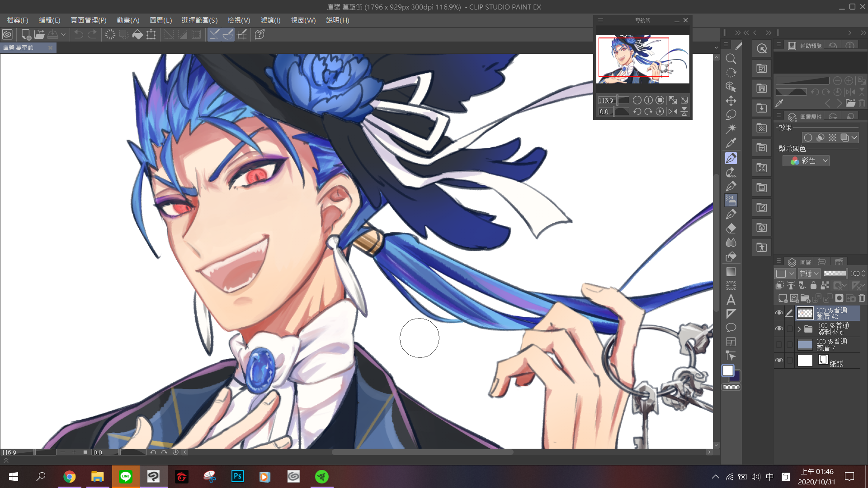Click the Open file folder icon in toolbar

click(x=39, y=34)
